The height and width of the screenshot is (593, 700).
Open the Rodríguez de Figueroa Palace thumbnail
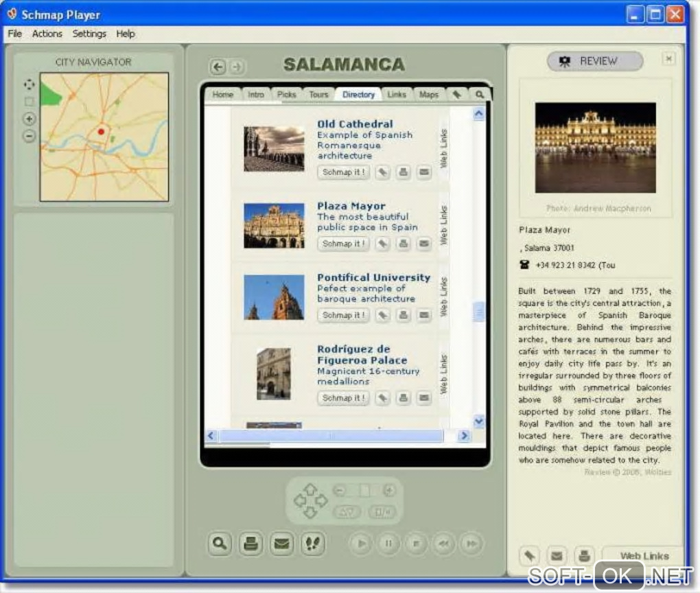tap(274, 374)
